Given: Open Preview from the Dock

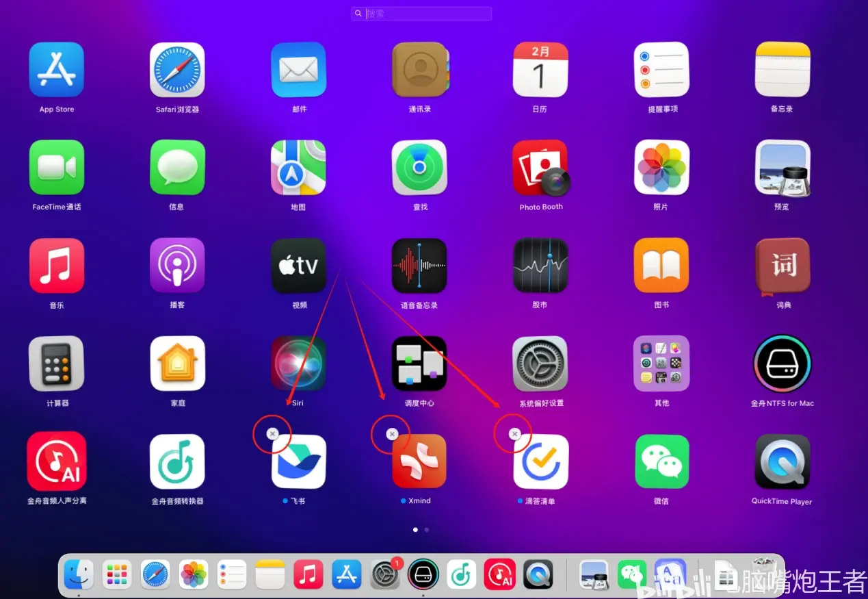Looking at the screenshot, I should (594, 574).
